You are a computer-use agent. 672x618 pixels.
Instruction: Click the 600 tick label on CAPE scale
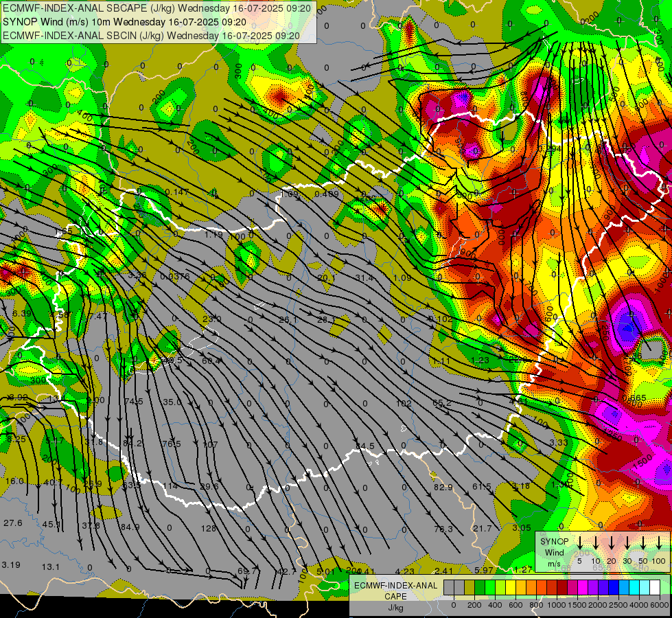[515, 605]
